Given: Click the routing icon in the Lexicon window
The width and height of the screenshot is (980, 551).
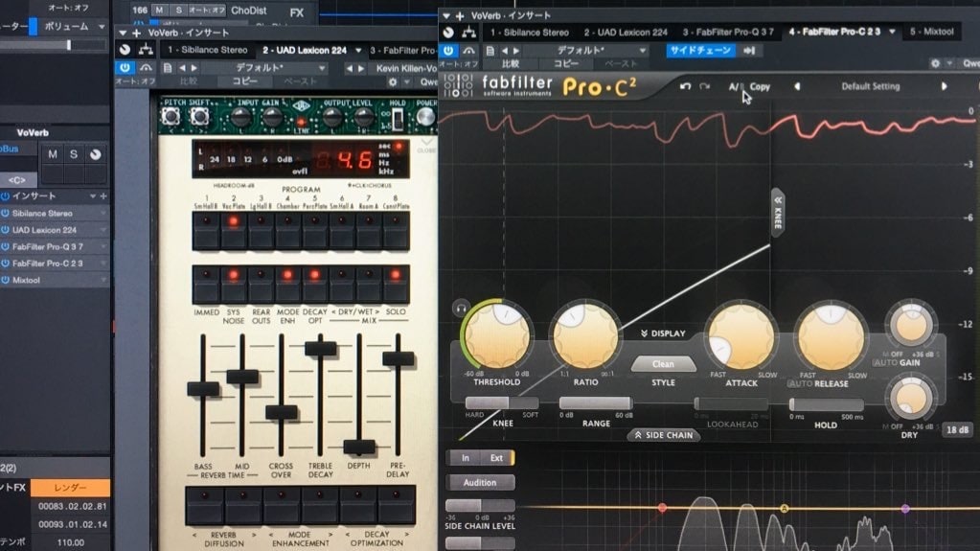Looking at the screenshot, I should (146, 50).
